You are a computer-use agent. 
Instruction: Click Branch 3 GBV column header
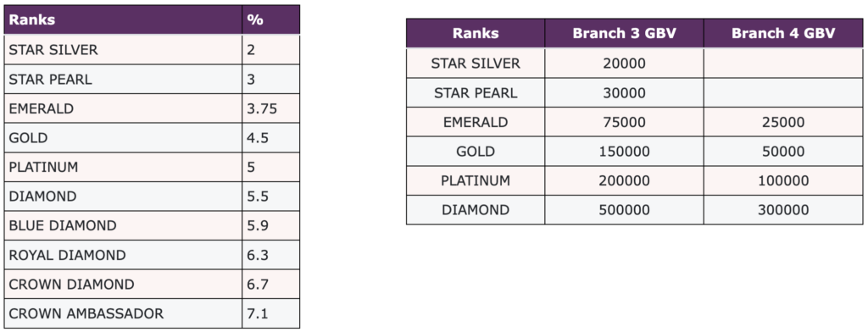(624, 33)
